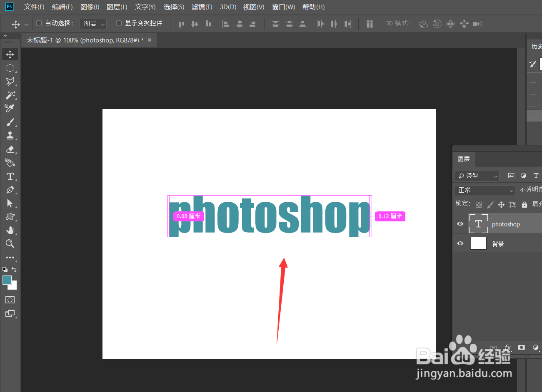
Task: Select the Horizontal Type tool
Action: coord(10,176)
